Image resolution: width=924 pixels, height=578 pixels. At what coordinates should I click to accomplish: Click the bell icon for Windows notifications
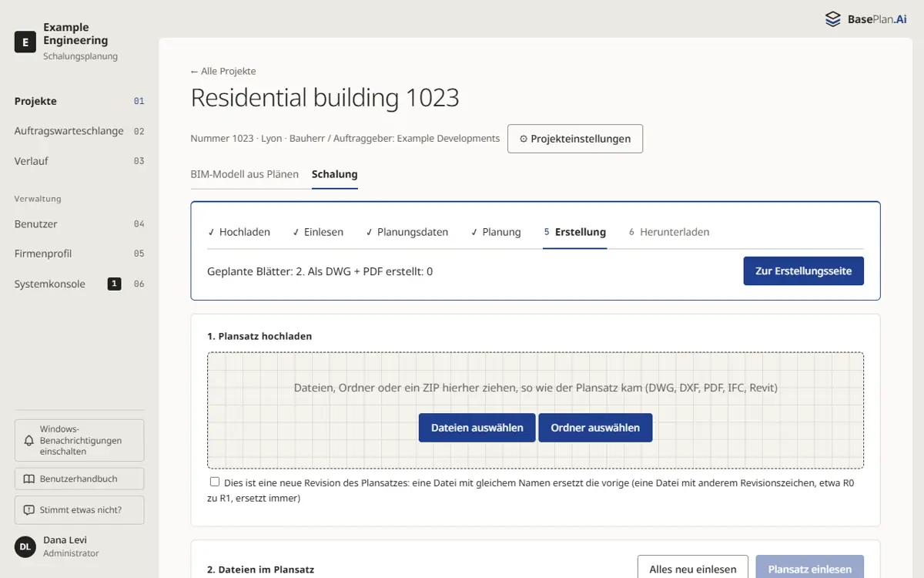pyautogui.click(x=29, y=441)
